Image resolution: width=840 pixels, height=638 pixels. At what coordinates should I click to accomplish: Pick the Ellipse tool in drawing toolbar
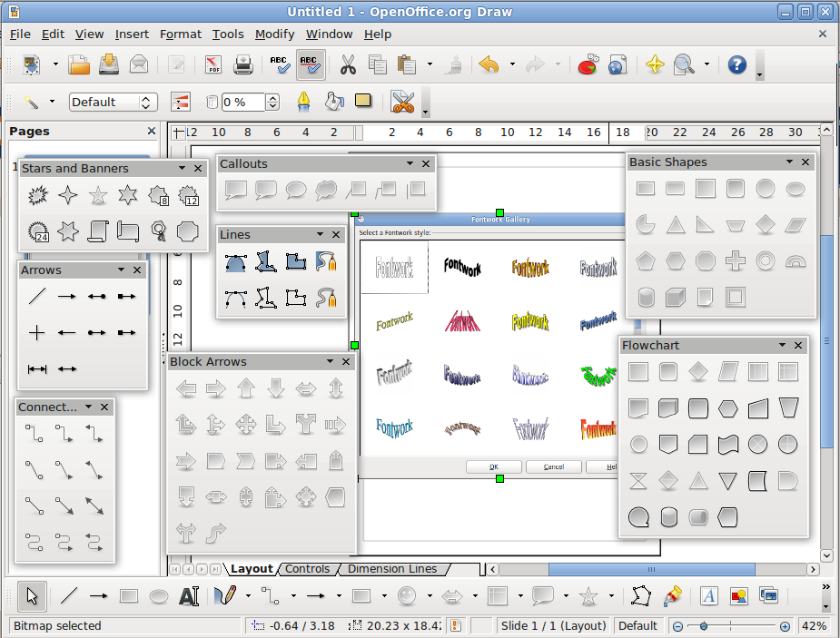[x=158, y=596]
